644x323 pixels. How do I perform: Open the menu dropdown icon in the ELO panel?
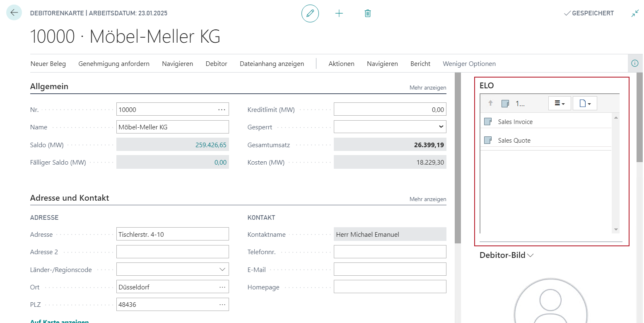[x=560, y=103]
